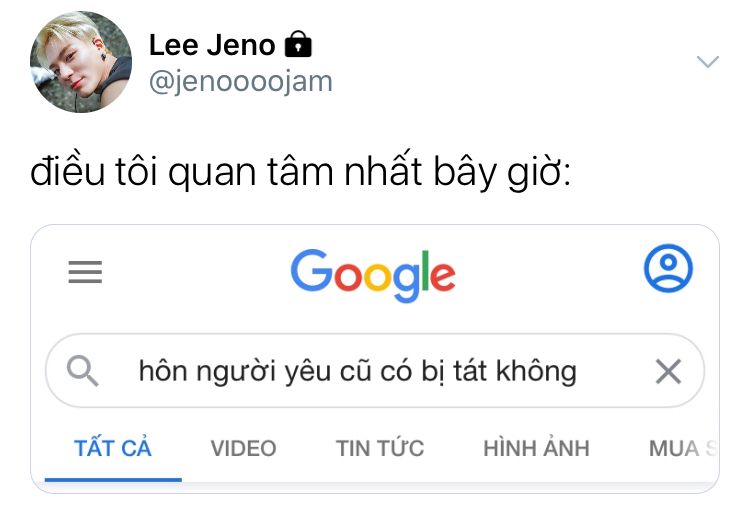750x511 pixels.
Task: Switch to the VIDEO tab
Action: coord(243,449)
